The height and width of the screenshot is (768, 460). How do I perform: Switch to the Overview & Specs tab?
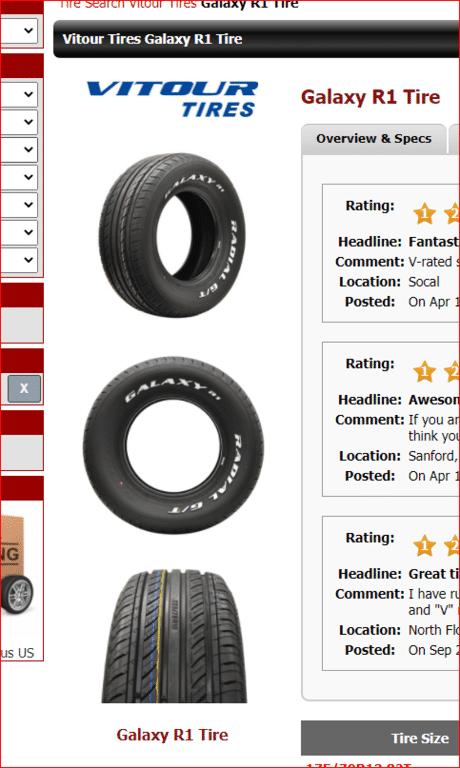click(374, 139)
